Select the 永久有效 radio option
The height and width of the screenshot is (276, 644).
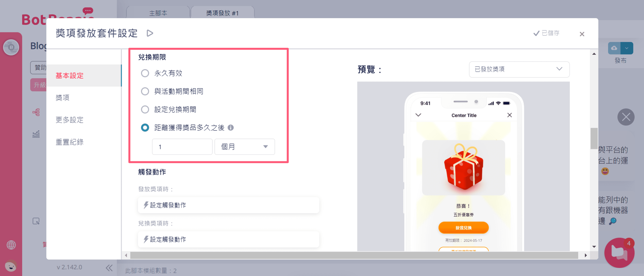pos(145,73)
